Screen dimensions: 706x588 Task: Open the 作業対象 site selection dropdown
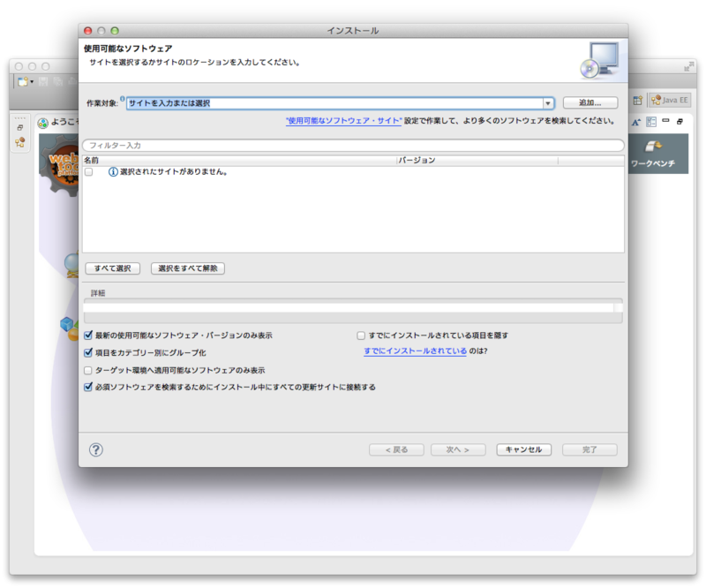pyautogui.click(x=548, y=102)
